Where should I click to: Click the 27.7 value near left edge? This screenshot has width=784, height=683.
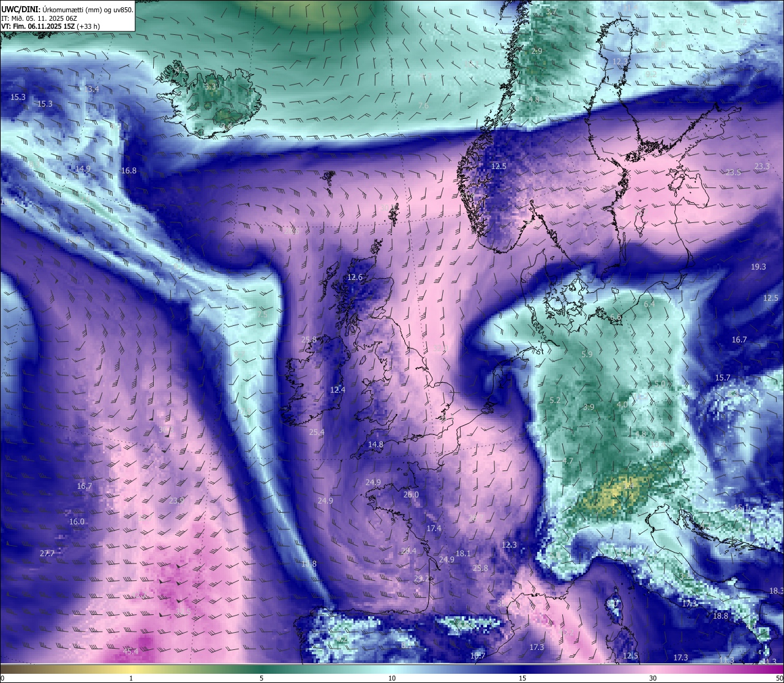click(x=47, y=553)
